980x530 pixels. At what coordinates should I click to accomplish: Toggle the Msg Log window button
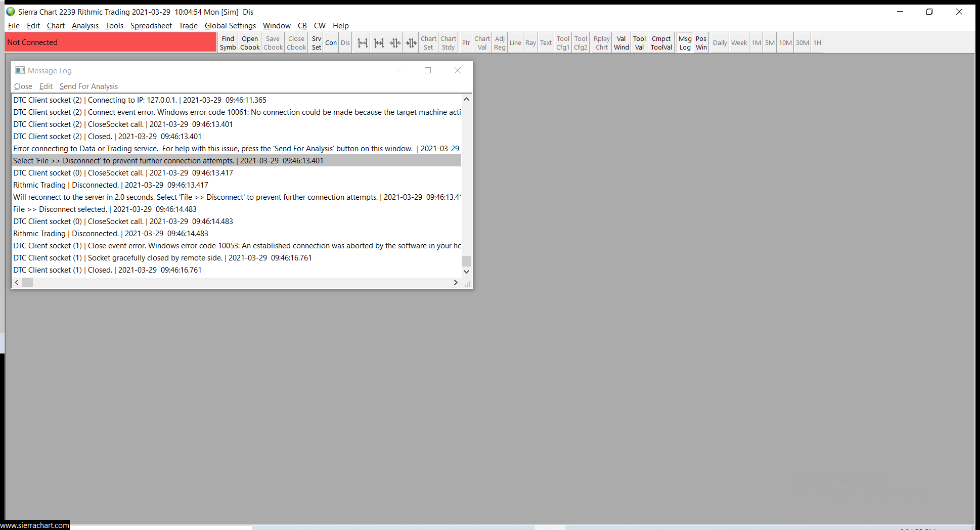tap(685, 43)
